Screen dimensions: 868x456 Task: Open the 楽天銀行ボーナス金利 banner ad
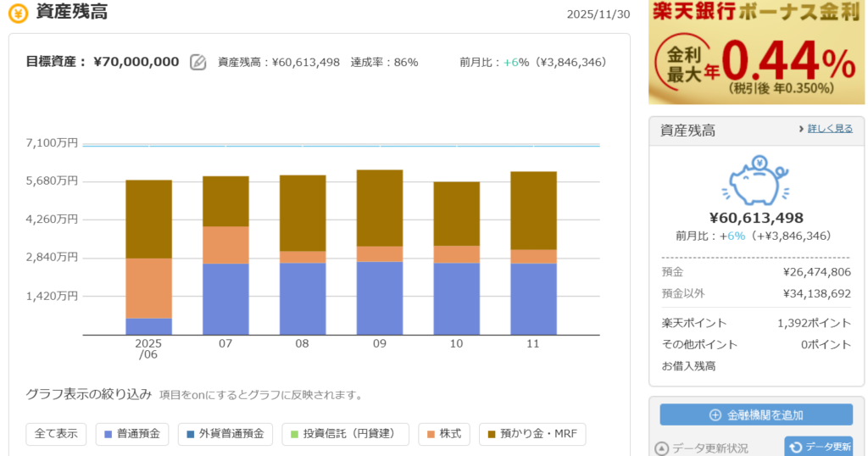[756, 53]
